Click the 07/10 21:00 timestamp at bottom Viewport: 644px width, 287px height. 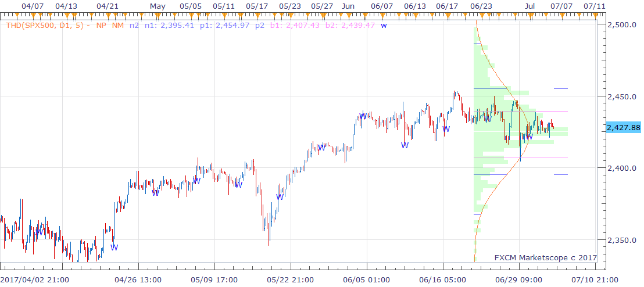595,279
